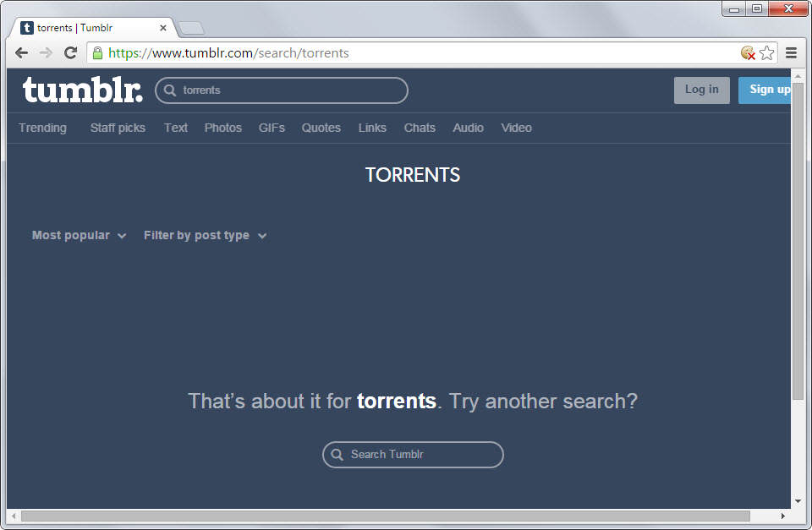Open the Filter by post type dropdown

(x=205, y=236)
